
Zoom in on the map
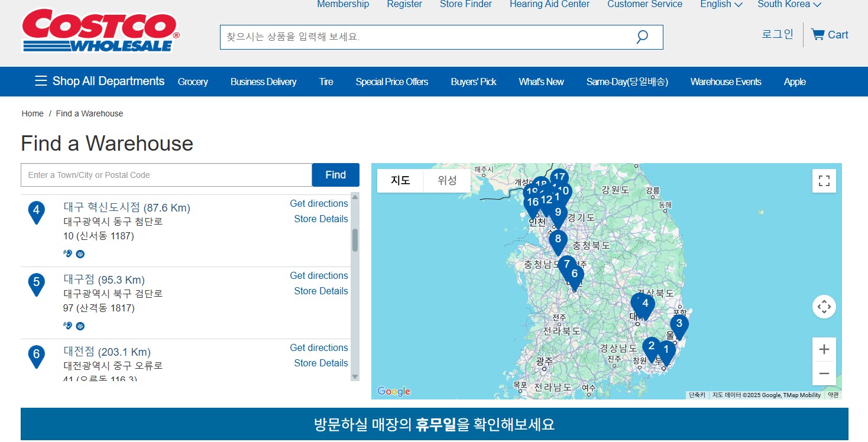pos(824,349)
